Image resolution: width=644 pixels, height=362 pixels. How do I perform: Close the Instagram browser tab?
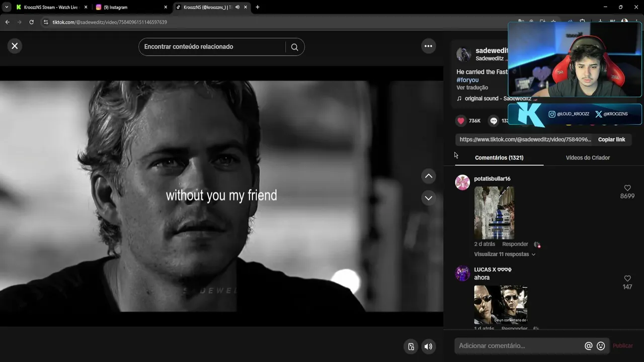pos(166,7)
